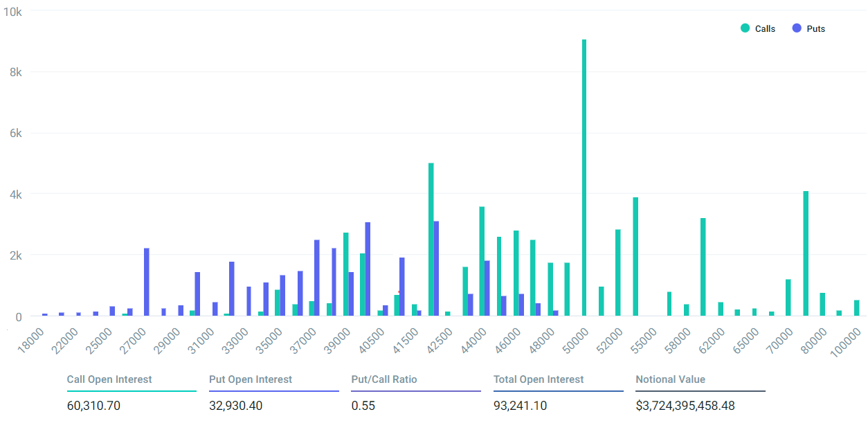Select the Puts bar at 27000 strike
Viewport: 868px width, 423px height.
(x=147, y=282)
